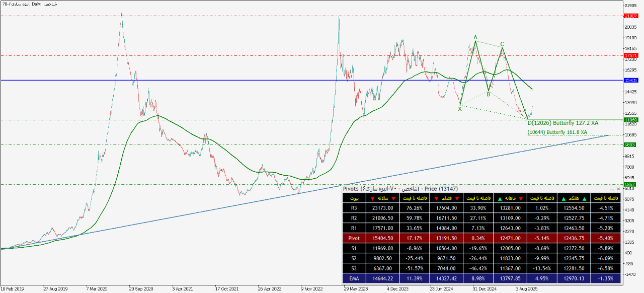Click the EMA row label
This screenshot has height=293, width=644.
point(354,277)
